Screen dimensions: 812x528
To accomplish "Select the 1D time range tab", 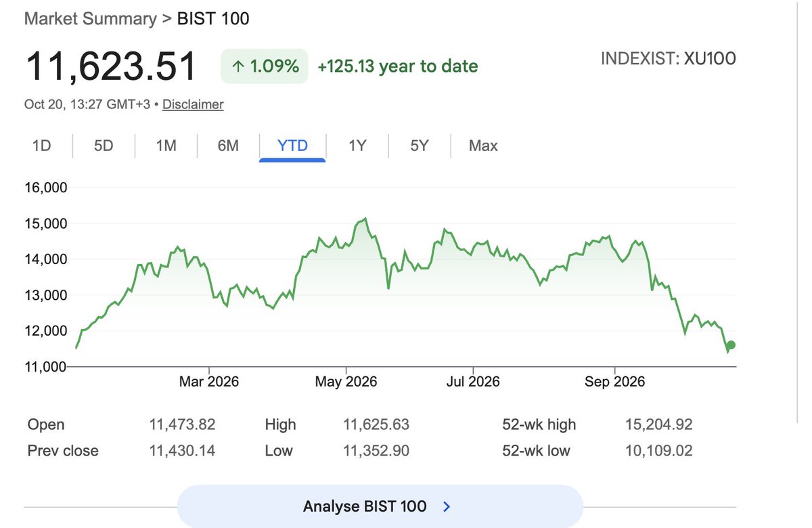I will (x=42, y=146).
